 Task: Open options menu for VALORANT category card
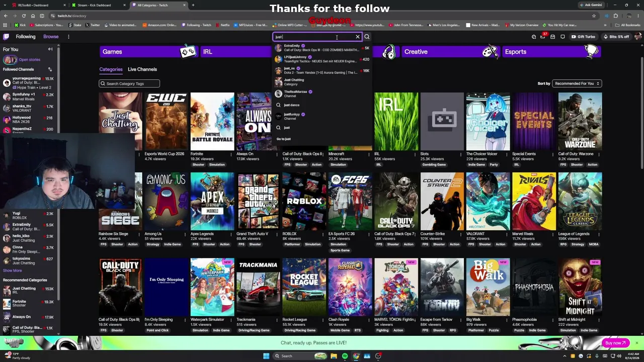[507, 234]
